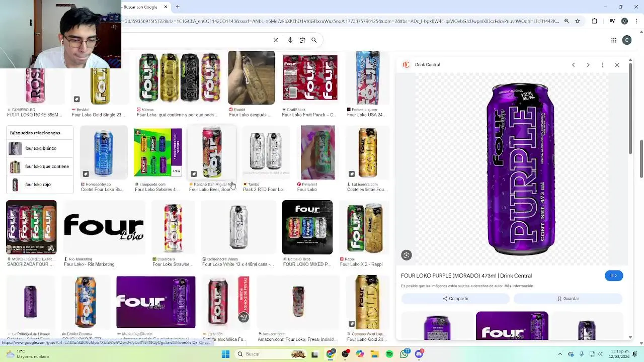644x362 pixels.
Task: Go to previous image in preview
Action: (x=573, y=65)
